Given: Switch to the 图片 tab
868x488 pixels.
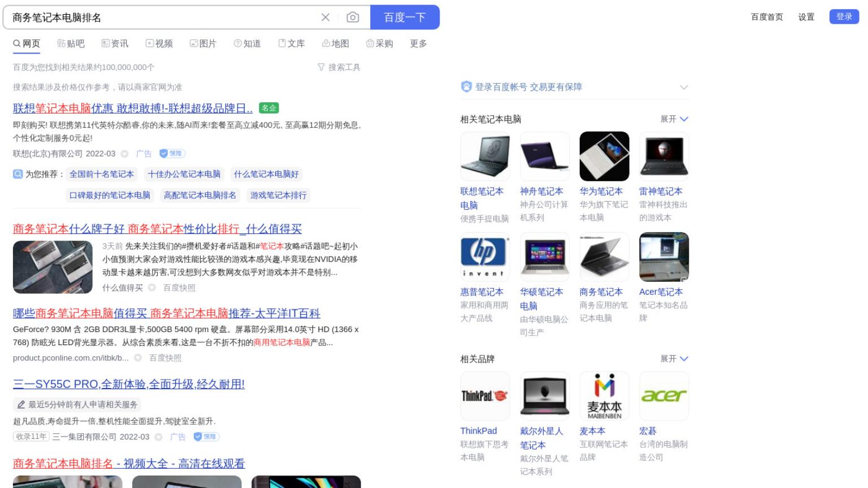Looking at the screenshot, I should (x=203, y=43).
